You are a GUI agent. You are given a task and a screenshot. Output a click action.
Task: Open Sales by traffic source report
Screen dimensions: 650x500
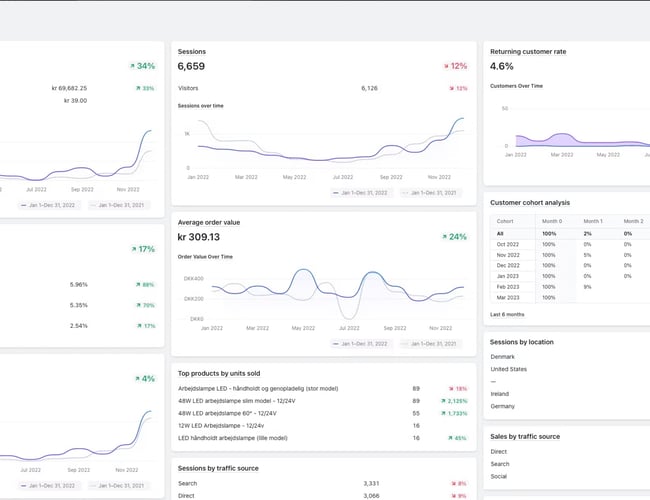coord(525,437)
